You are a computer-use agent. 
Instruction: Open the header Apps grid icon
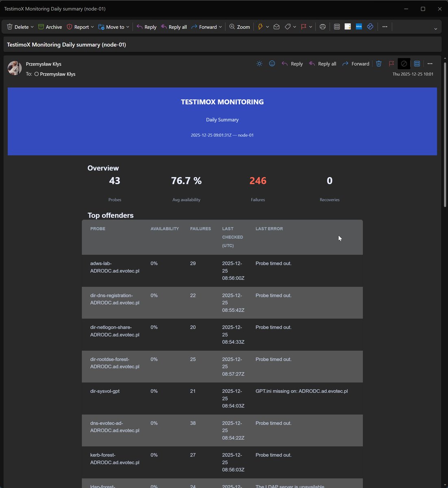coord(417,64)
